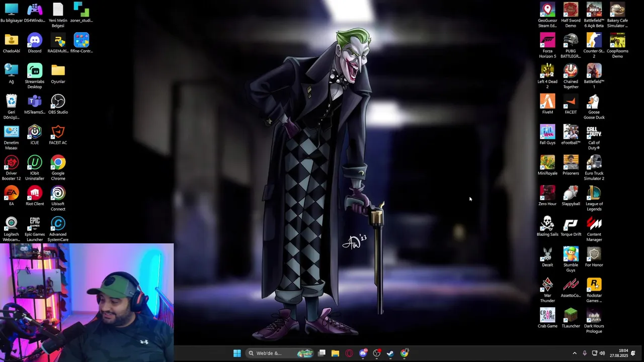Switch to Steam in the taskbar
The height and width of the screenshot is (362, 644).
(390, 353)
